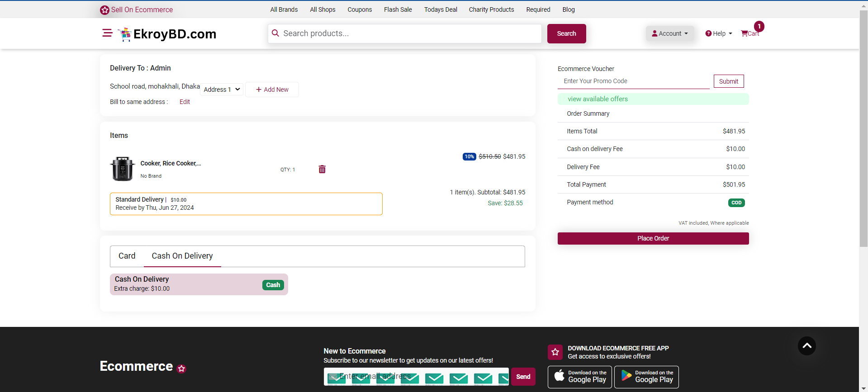Open the Flash Sale menu item
The width and height of the screenshot is (868, 392).
pyautogui.click(x=398, y=9)
